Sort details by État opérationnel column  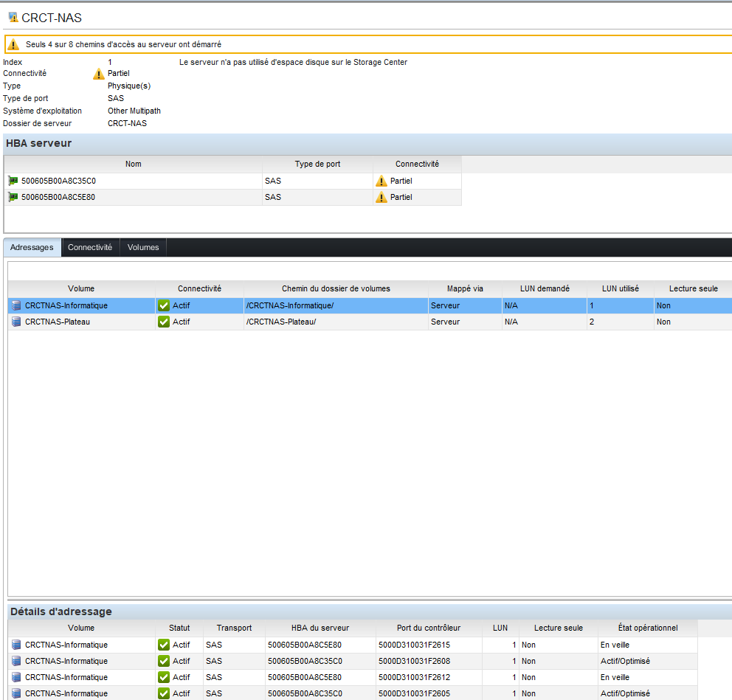[x=648, y=628]
